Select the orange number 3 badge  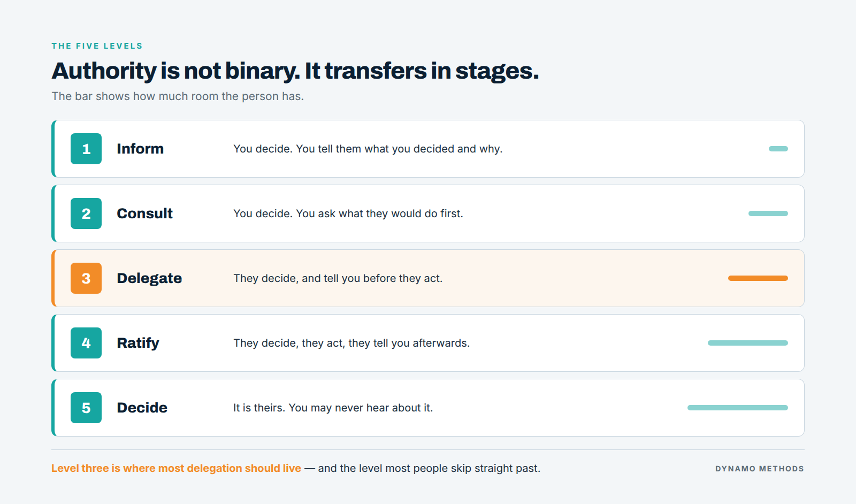click(x=86, y=278)
